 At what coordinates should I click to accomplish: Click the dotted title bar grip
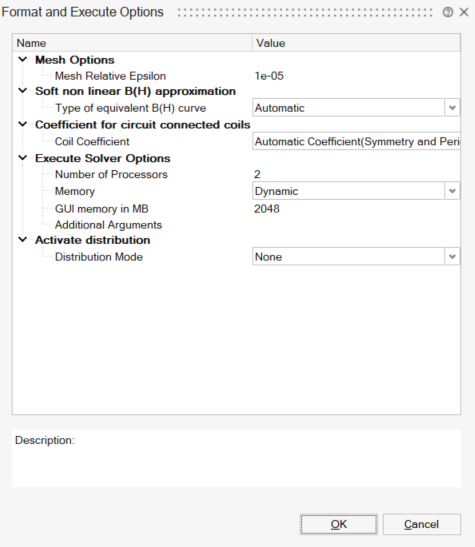305,13
